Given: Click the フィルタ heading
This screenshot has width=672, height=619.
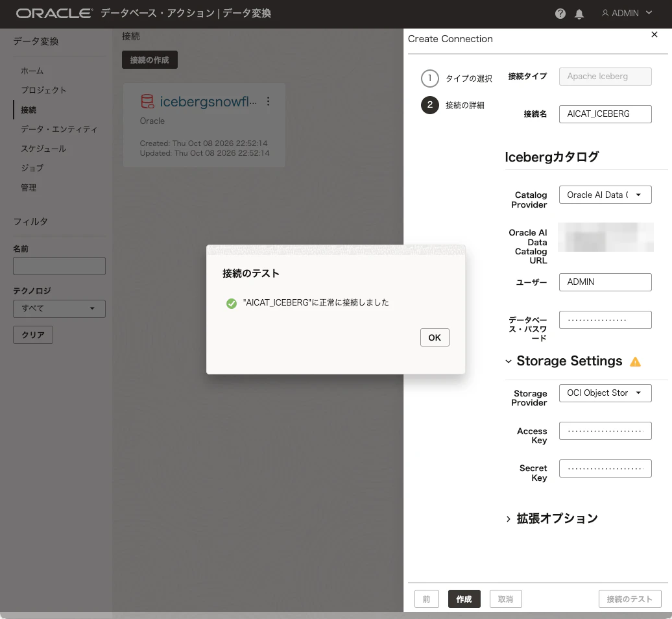Looking at the screenshot, I should point(30,222).
